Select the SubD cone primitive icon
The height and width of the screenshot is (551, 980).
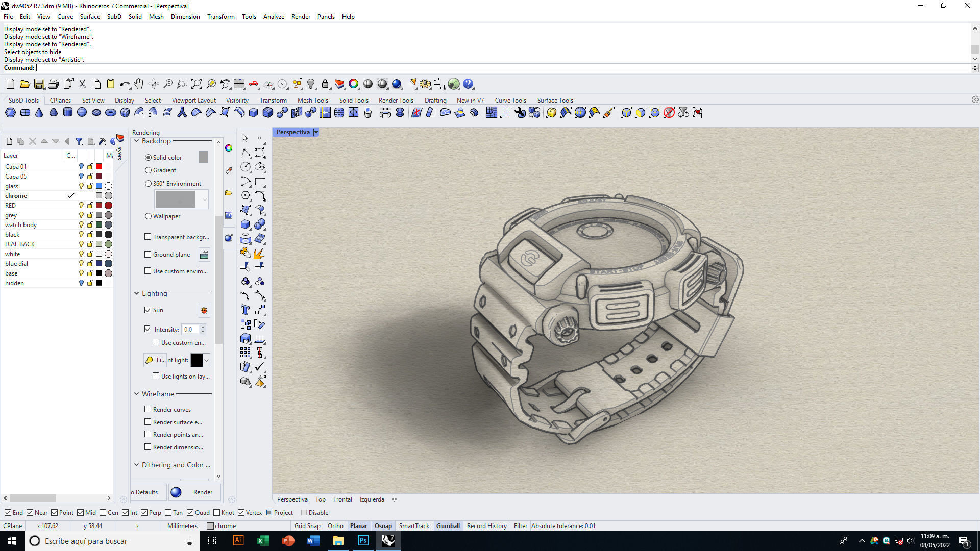pyautogui.click(x=39, y=113)
